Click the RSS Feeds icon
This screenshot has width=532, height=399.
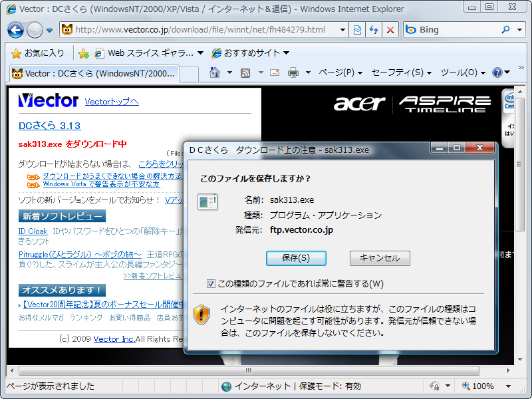[244, 73]
